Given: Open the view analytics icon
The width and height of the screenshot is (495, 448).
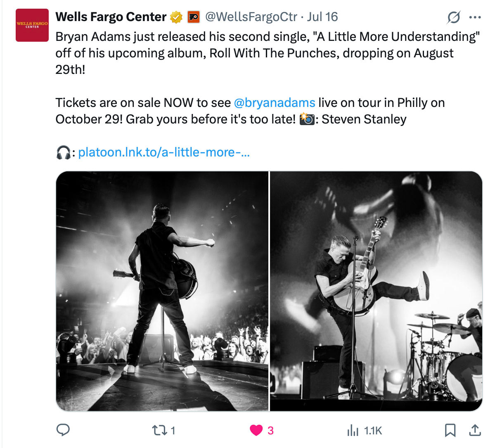Looking at the screenshot, I should [353, 431].
